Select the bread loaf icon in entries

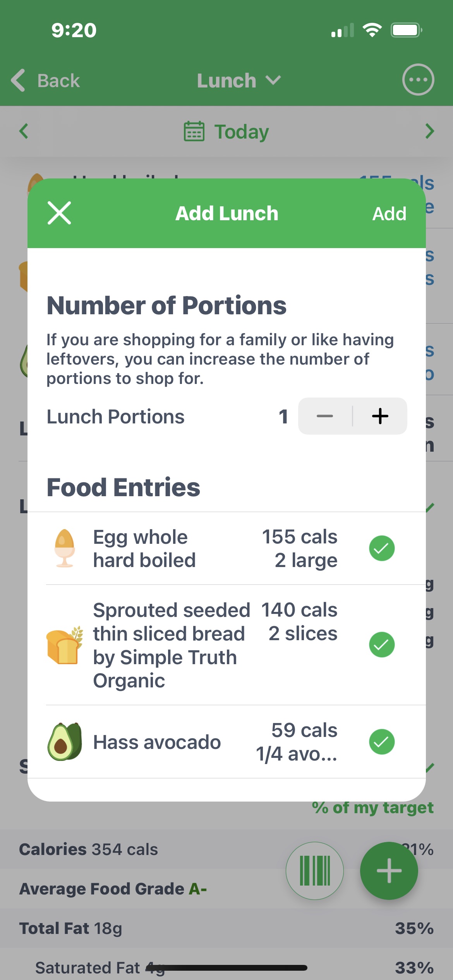click(x=65, y=645)
